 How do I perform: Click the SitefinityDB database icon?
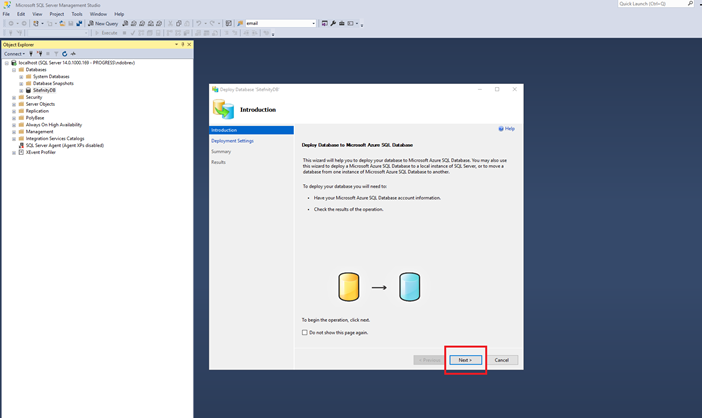pyautogui.click(x=28, y=90)
